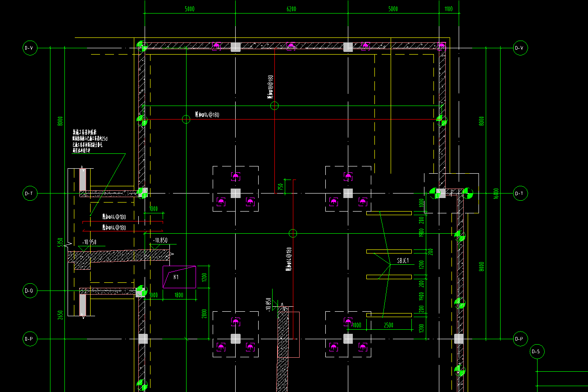Select the 2800 dimension text

[204, 314]
